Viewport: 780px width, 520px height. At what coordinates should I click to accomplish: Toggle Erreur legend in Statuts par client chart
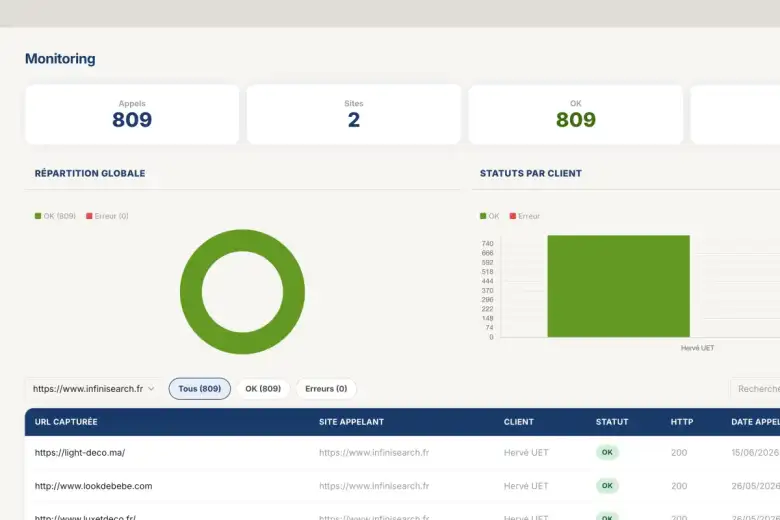(x=524, y=216)
